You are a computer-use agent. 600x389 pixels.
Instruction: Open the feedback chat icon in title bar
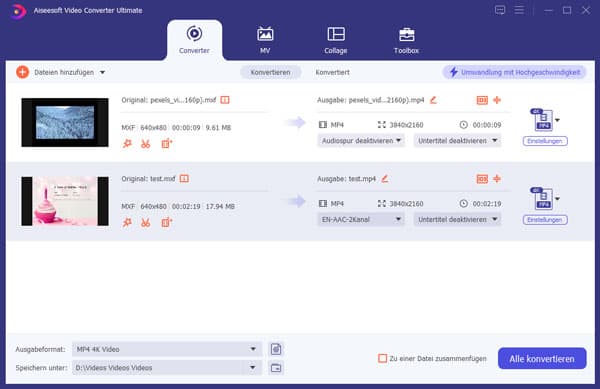coord(500,10)
